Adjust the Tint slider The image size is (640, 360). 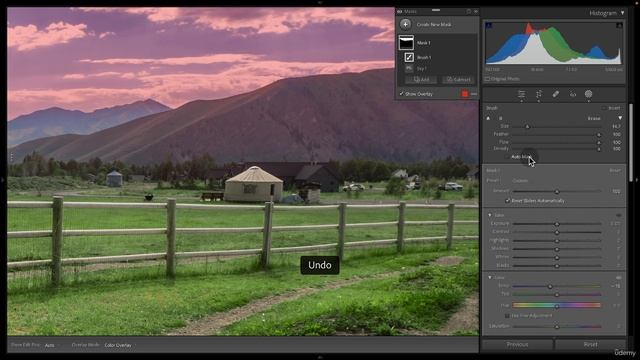(556, 294)
